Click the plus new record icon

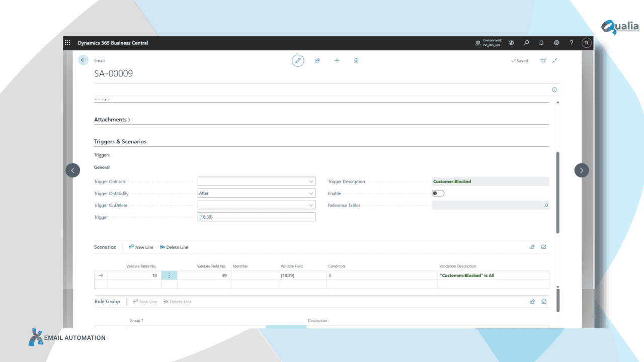point(337,61)
